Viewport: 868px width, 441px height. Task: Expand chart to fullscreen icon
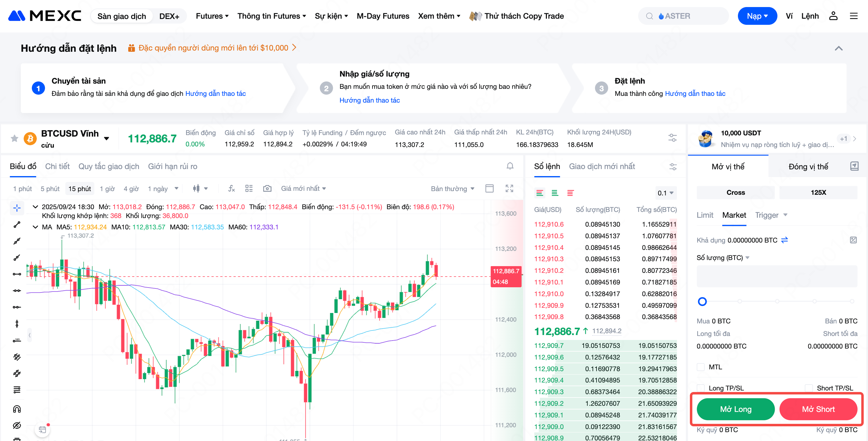[x=509, y=188]
